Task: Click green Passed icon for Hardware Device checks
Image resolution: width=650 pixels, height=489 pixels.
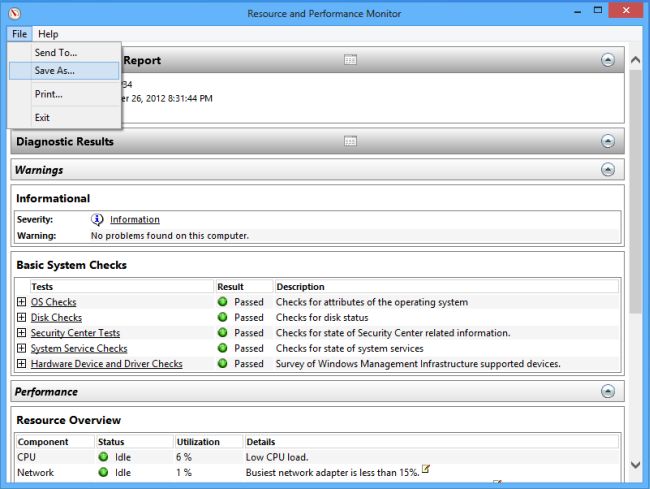Action: (x=223, y=363)
